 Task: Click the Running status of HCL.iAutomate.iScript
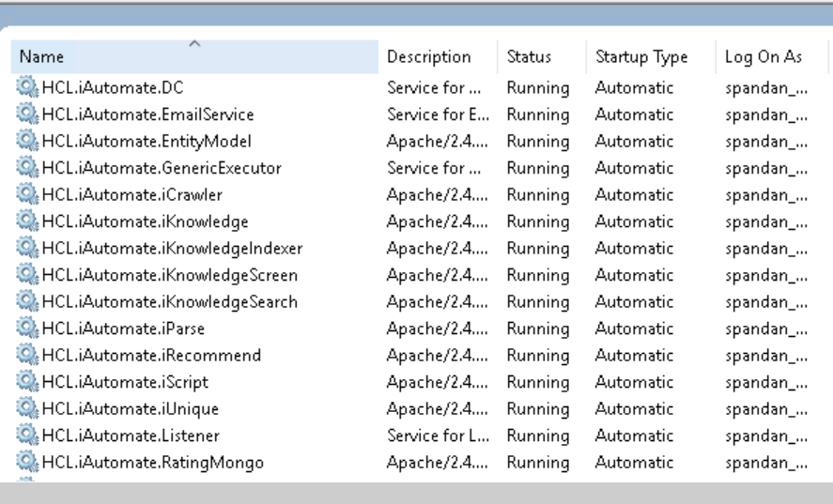pyautogui.click(x=537, y=382)
